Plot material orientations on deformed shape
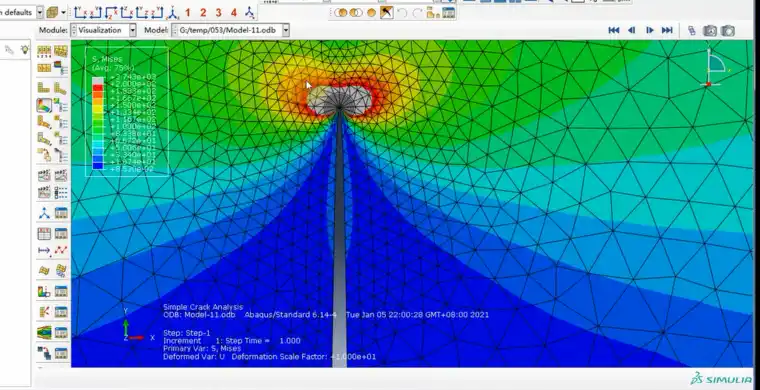Viewport: 760px width, 390px height. pos(44,139)
